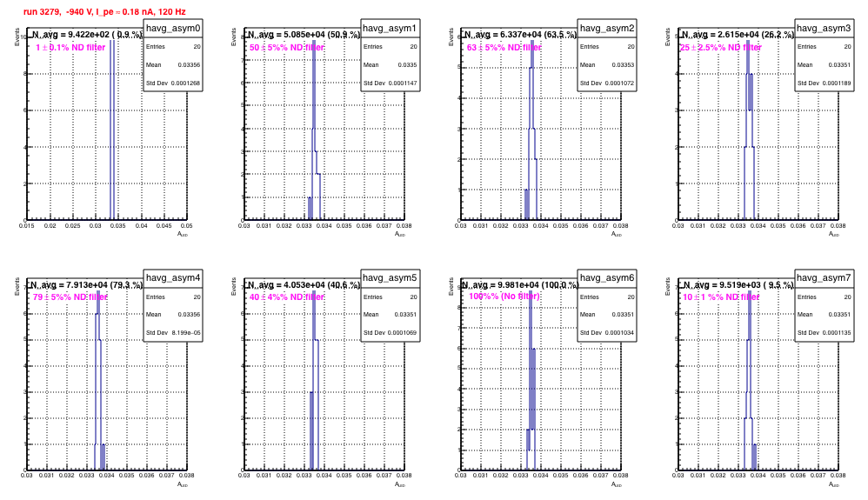Click Std Dev 0.0001147 in havg_asym1 stats
Screen dimensions: 868x500
tap(391, 83)
